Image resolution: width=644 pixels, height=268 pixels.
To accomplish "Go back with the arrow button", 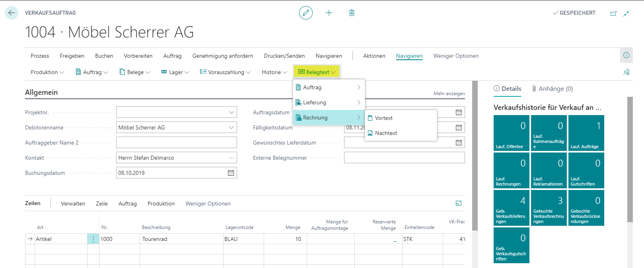I will 12,13.
